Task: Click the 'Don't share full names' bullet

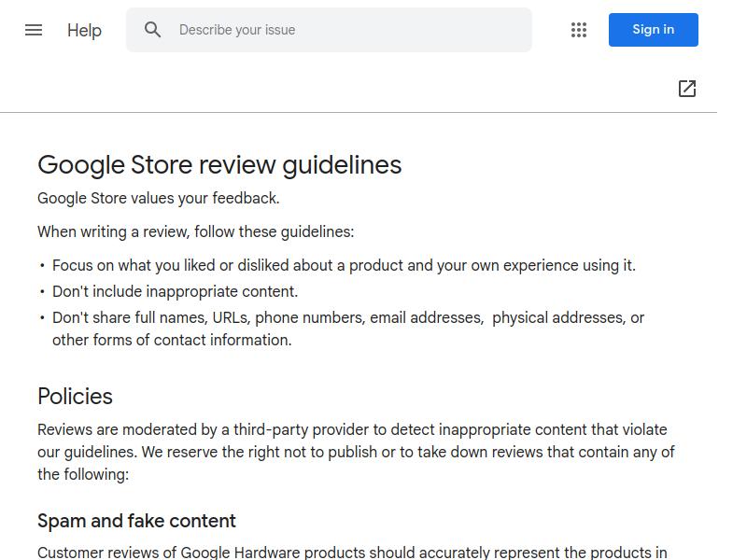Action: tap(348, 329)
